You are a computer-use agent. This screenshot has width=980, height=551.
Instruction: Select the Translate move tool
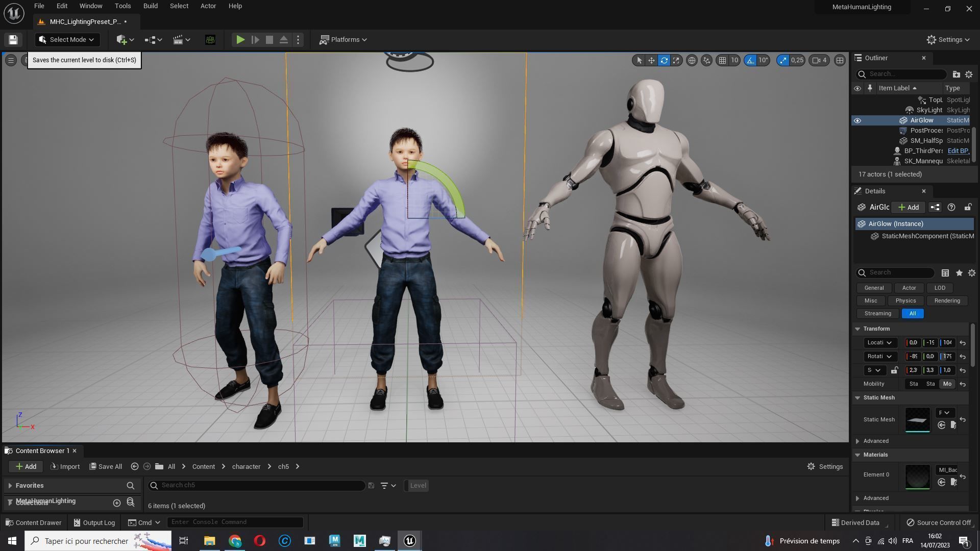651,60
